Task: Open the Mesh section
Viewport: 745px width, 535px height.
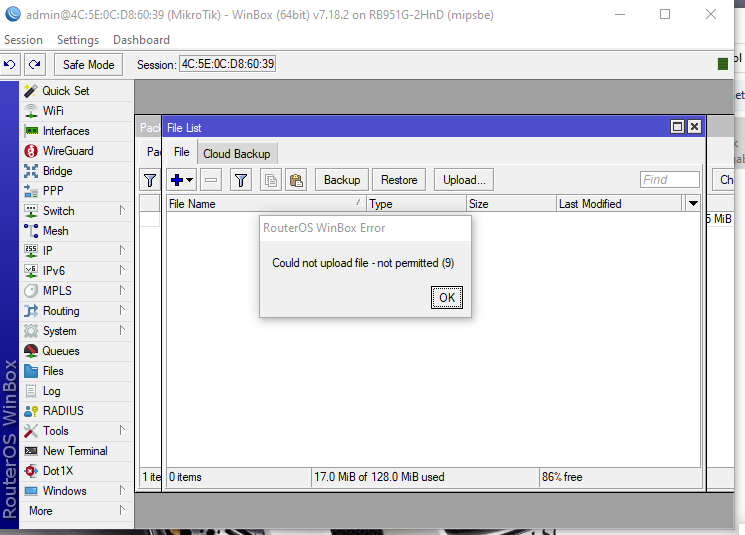Action: [x=76, y=230]
